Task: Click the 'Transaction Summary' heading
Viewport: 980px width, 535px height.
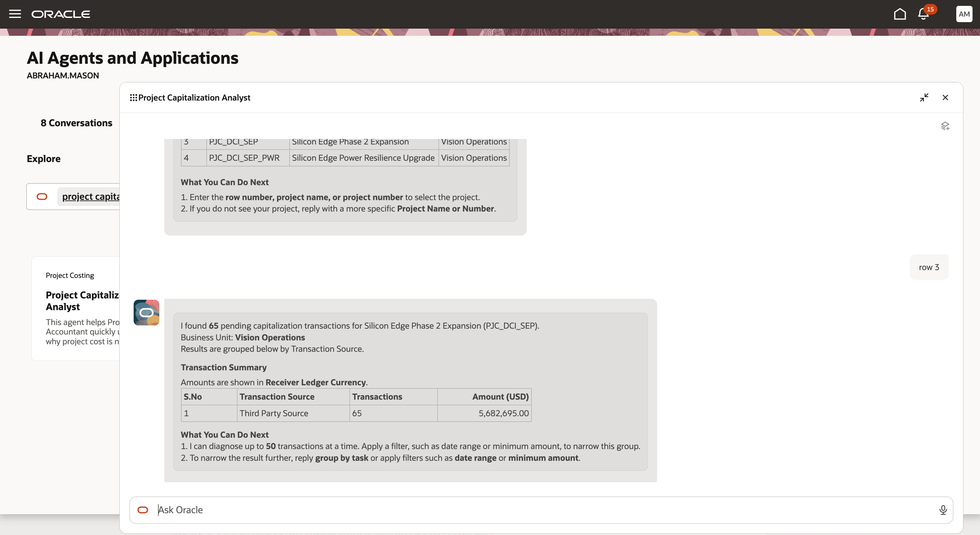Action: (224, 367)
